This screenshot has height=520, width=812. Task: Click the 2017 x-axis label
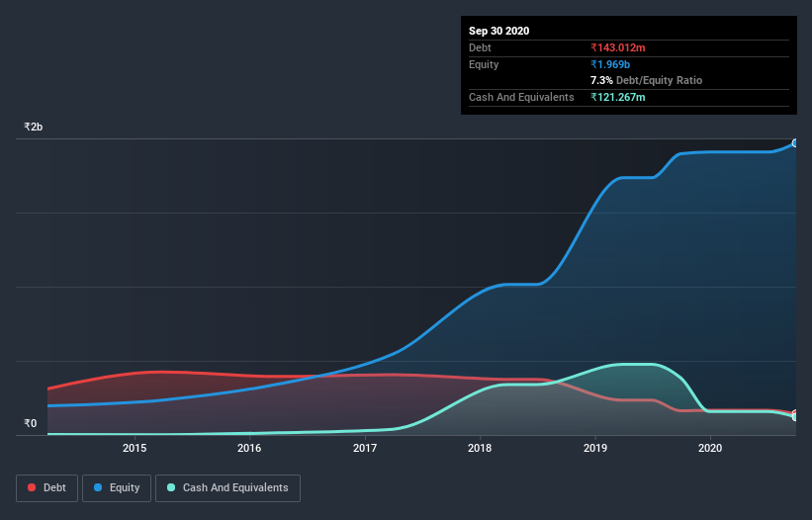tap(365, 448)
